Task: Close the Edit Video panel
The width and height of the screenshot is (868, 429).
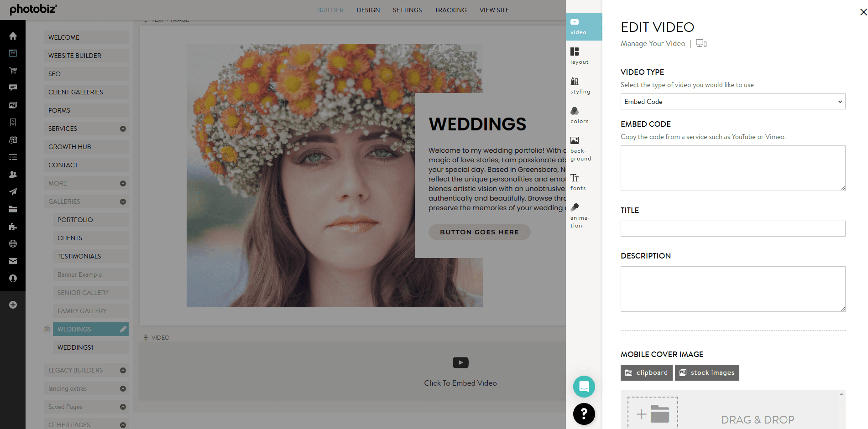Action: point(863,12)
